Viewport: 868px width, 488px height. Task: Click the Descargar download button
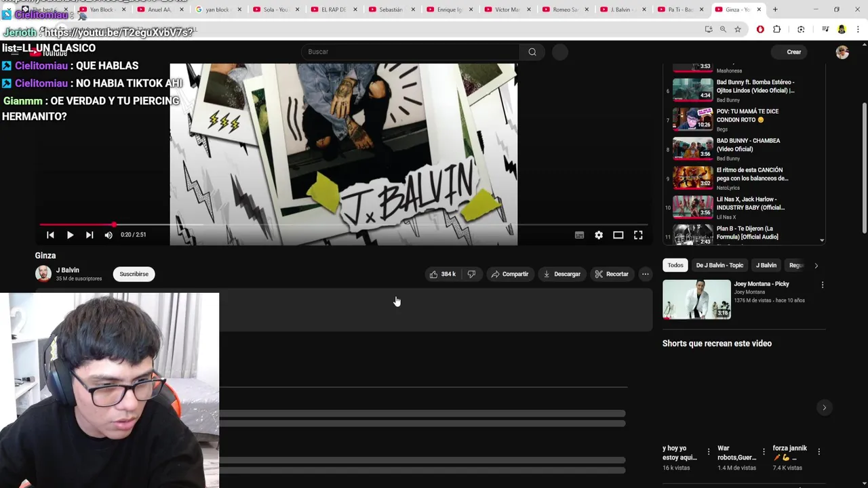click(x=562, y=274)
